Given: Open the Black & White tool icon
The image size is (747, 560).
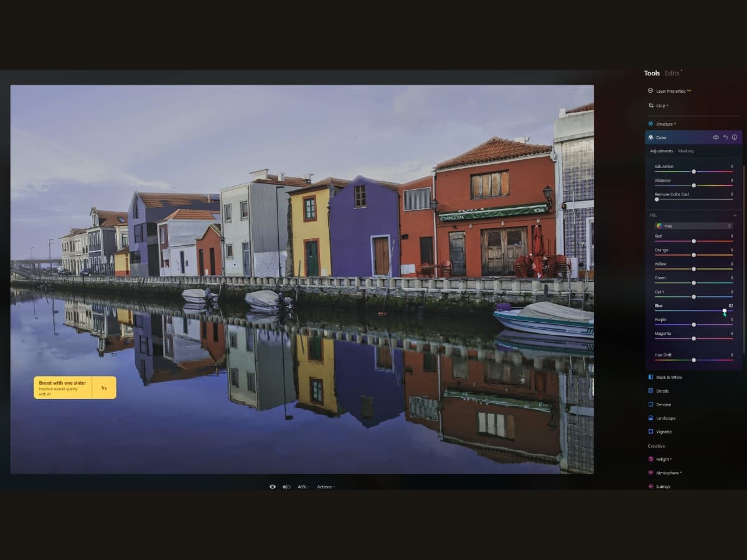Looking at the screenshot, I should pos(651,377).
